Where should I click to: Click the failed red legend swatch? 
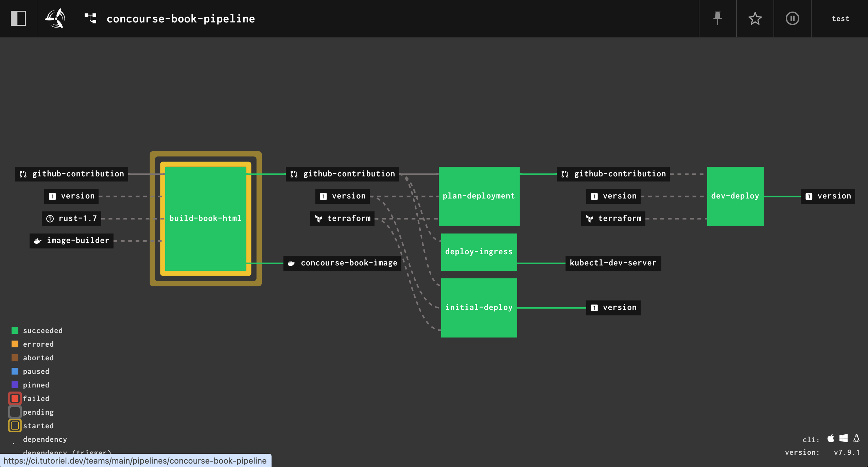15,398
